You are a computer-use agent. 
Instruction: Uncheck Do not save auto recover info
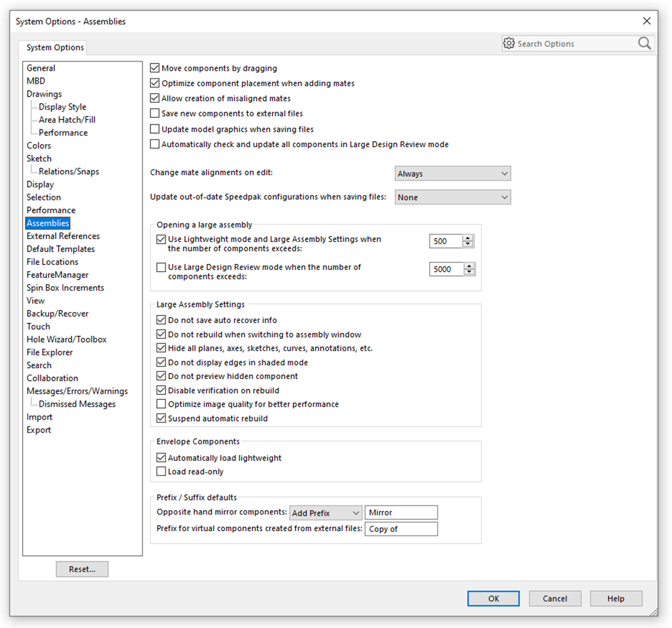[161, 320]
